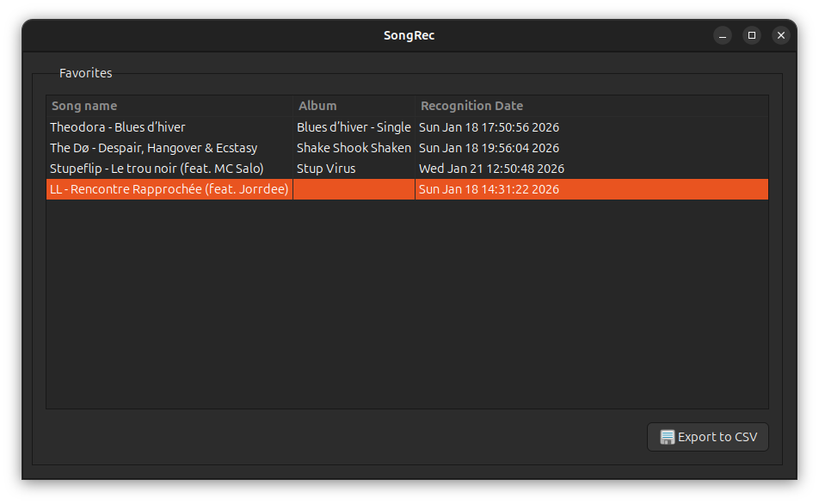Click the Sun Jan 18 14:31:22 date
Screen dimensions: 819x504
point(489,189)
